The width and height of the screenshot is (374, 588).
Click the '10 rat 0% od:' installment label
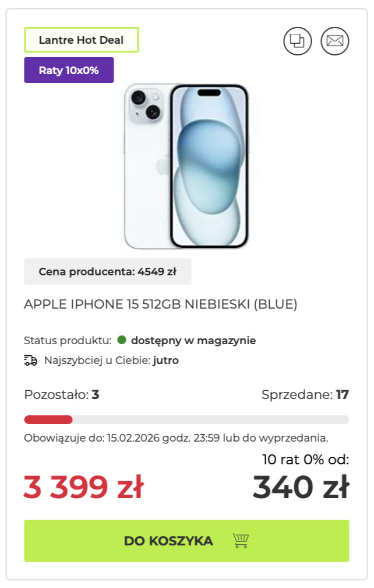305,460
